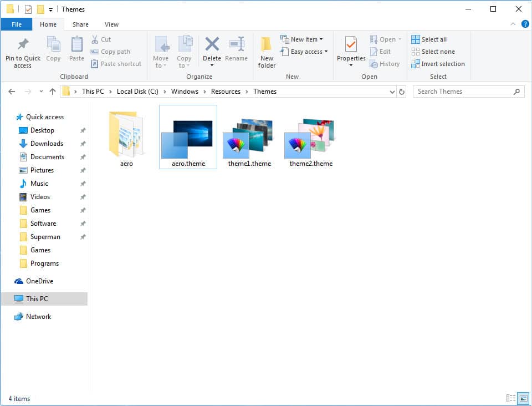Click Select all in ribbon
This screenshot has height=406, width=532.
pos(429,39)
